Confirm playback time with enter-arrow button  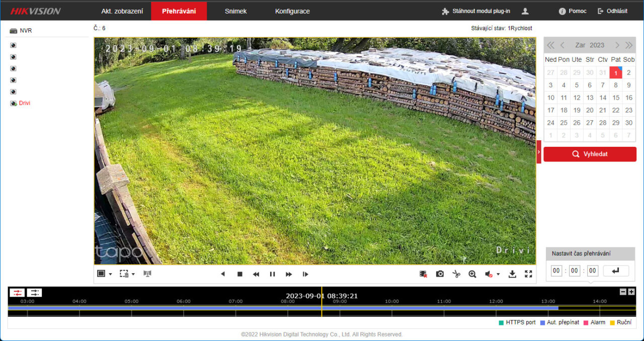coord(616,271)
